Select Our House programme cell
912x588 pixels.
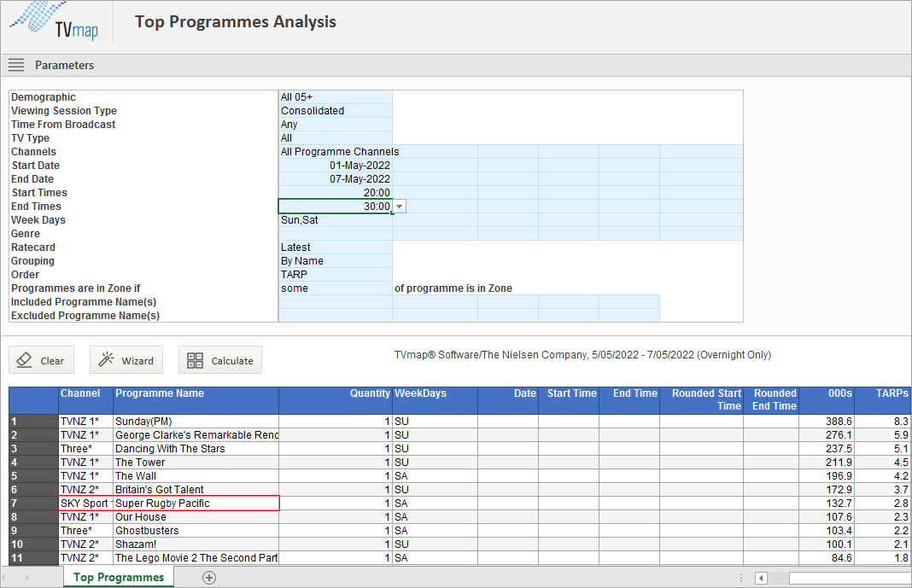pos(196,517)
